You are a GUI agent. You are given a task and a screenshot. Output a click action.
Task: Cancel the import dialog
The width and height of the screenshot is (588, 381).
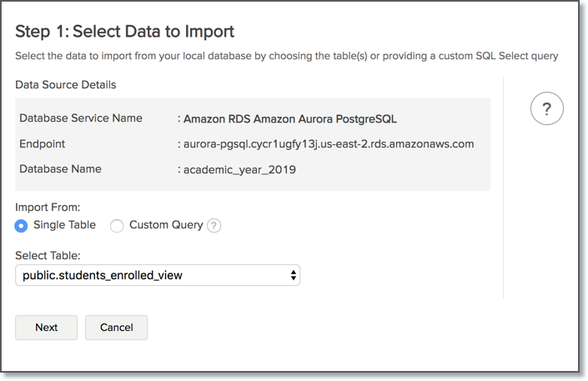tap(116, 328)
